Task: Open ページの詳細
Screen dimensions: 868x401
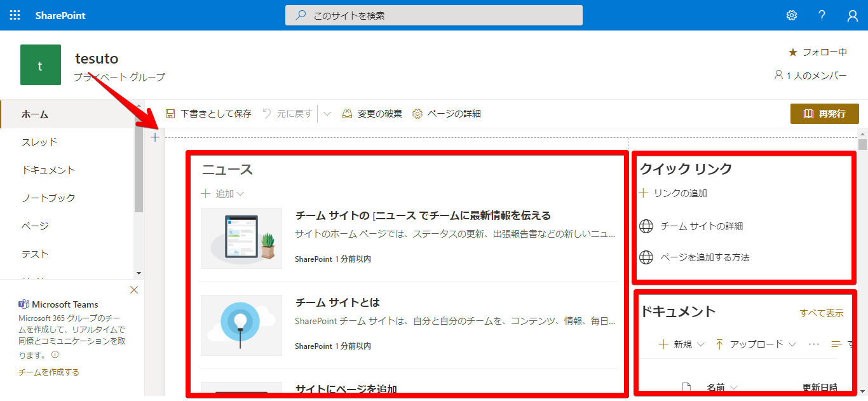Action: pos(447,114)
